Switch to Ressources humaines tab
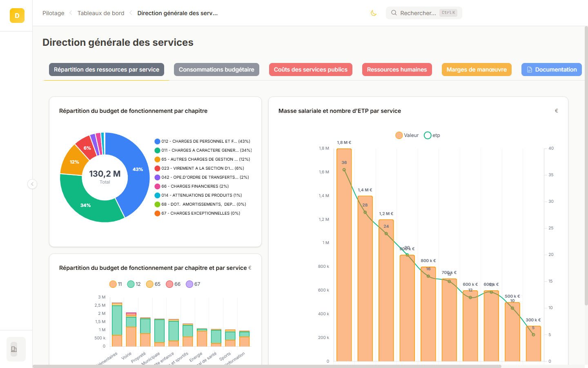Screen dimensions: 588x368 click(397, 70)
